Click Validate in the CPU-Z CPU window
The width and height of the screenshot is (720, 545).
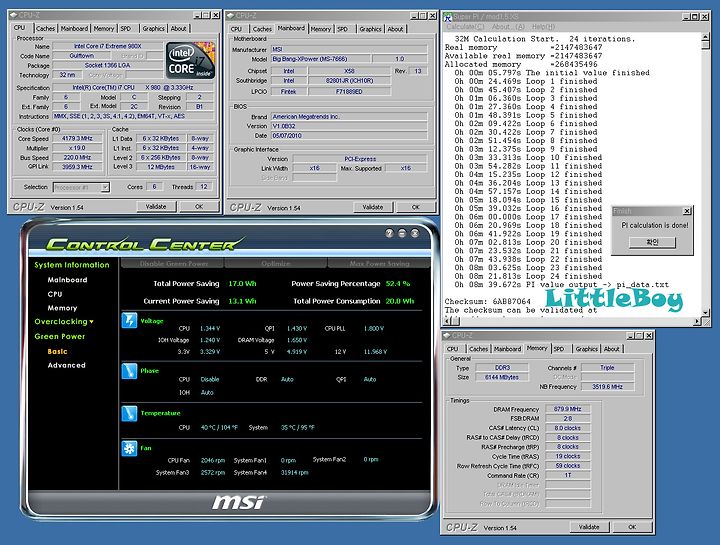click(156, 207)
